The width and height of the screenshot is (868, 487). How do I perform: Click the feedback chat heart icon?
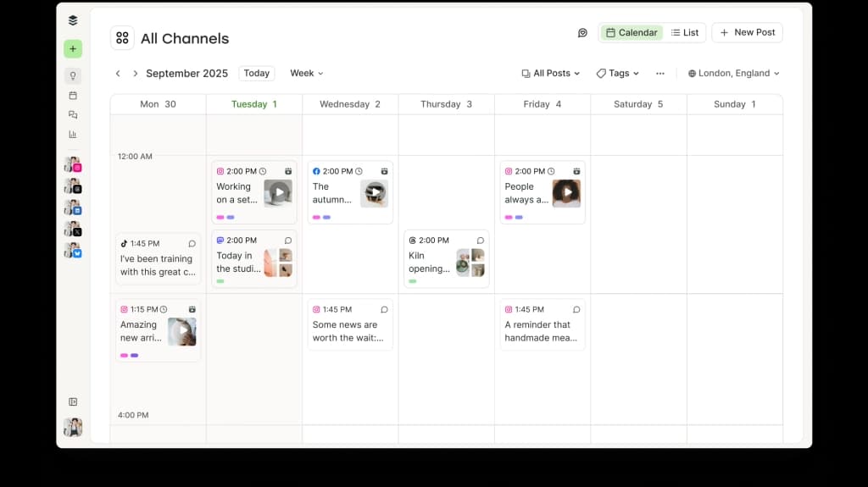[582, 33]
